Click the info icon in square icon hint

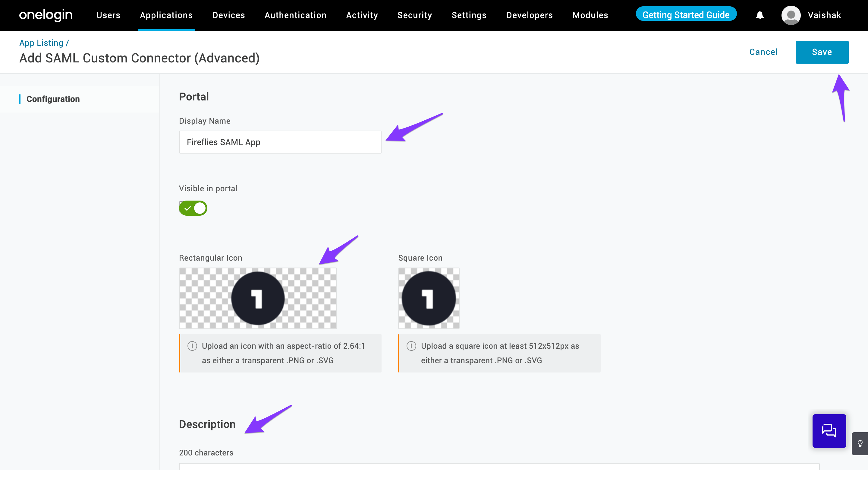[411, 346]
